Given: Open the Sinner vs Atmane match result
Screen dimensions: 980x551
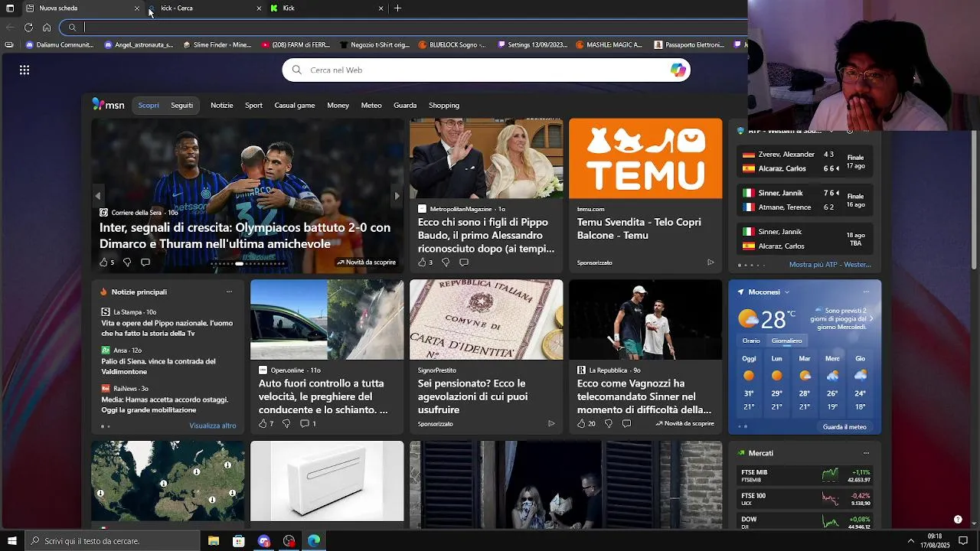Looking at the screenshot, I should tap(805, 201).
